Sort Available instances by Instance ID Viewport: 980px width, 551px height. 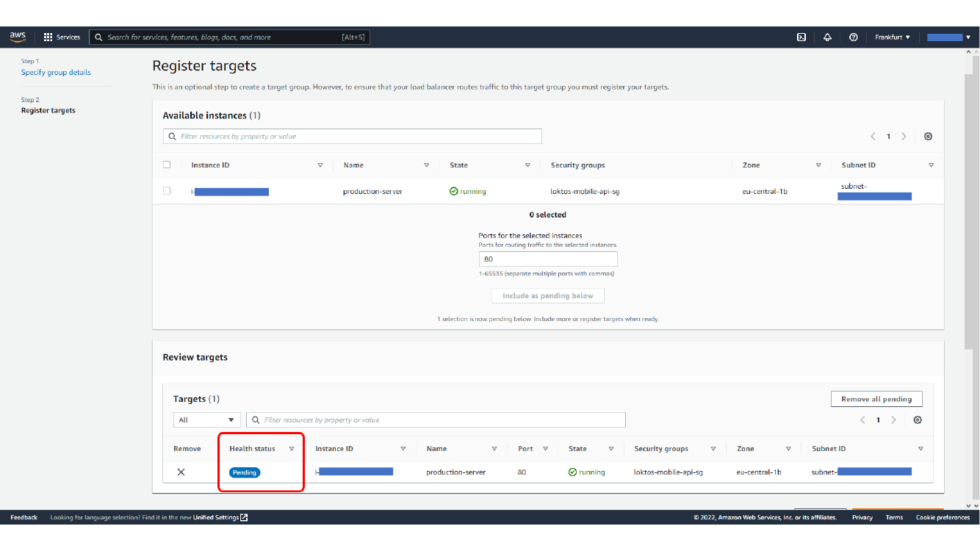(320, 165)
